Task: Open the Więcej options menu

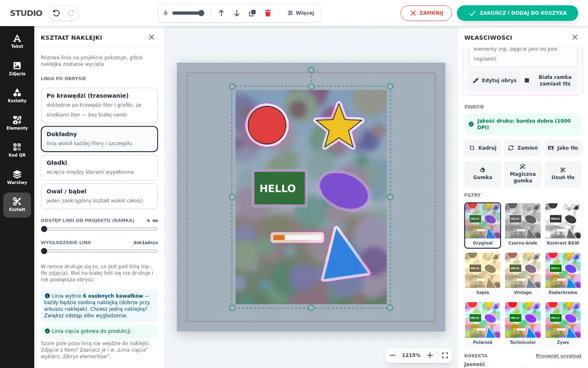Action: [301, 13]
